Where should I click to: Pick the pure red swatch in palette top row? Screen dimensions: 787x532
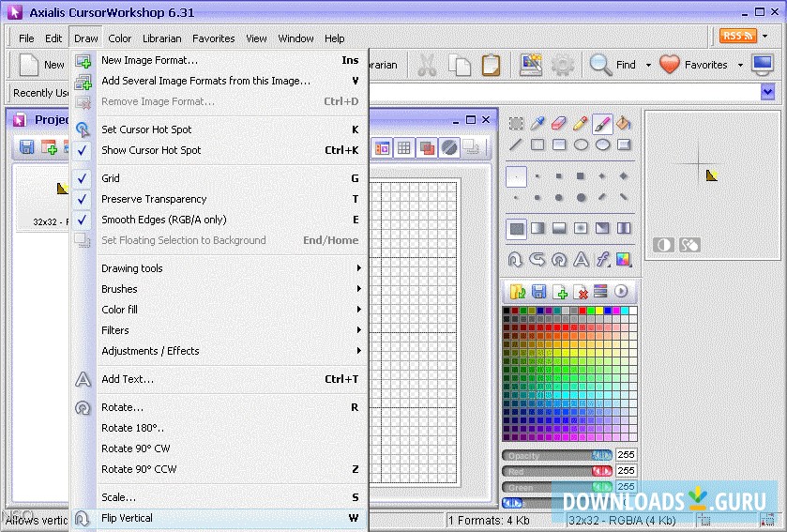583,312
